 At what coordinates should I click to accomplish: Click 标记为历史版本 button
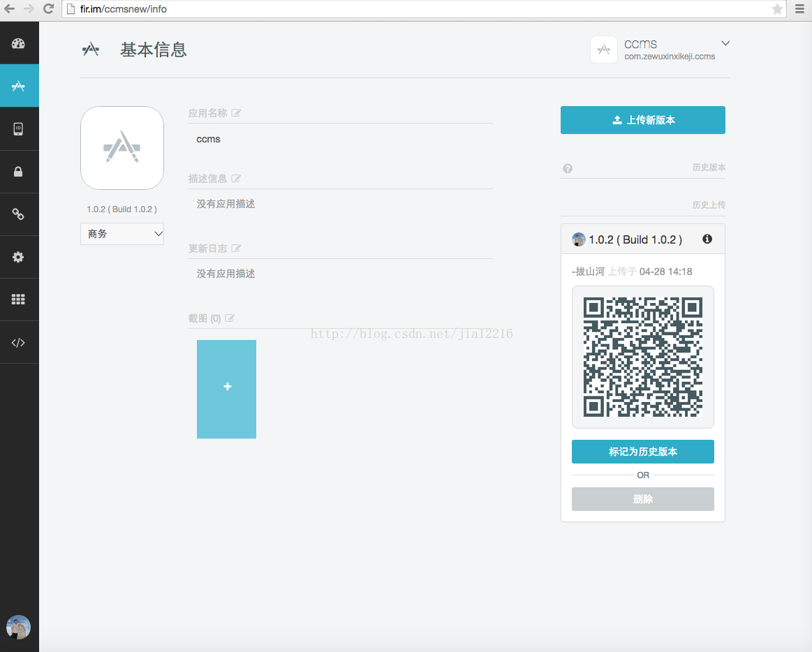(642, 452)
